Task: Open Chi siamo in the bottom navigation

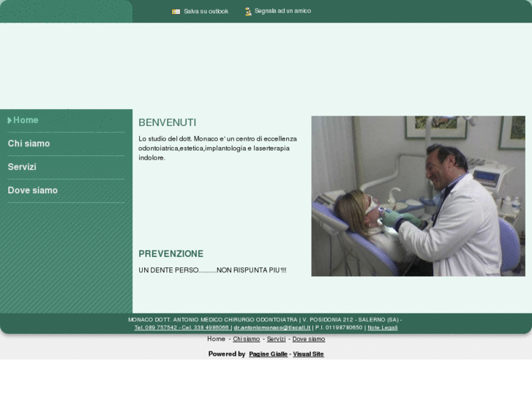Action: (247, 339)
